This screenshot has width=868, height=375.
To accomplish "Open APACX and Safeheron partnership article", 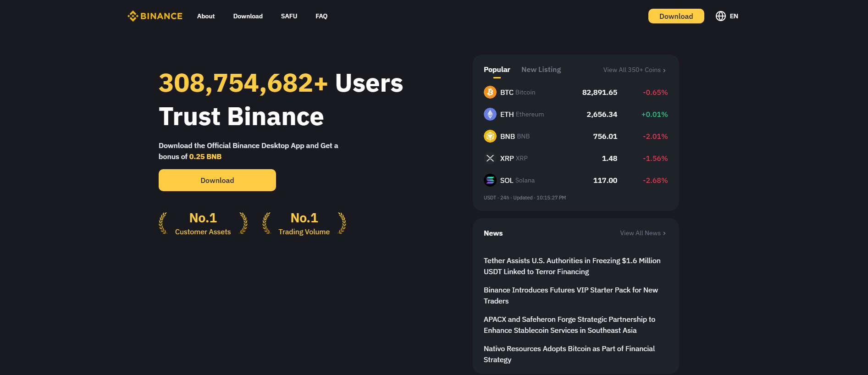I will (x=569, y=325).
